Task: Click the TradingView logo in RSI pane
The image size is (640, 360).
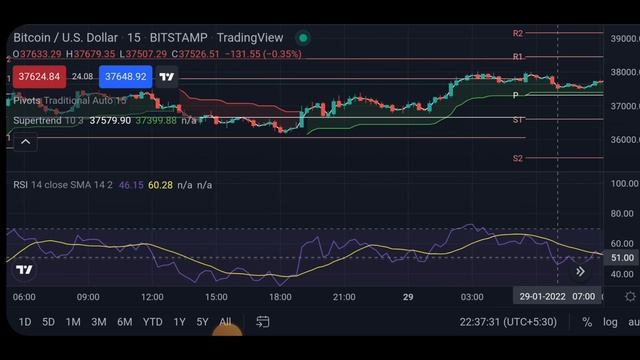Action: [24, 270]
